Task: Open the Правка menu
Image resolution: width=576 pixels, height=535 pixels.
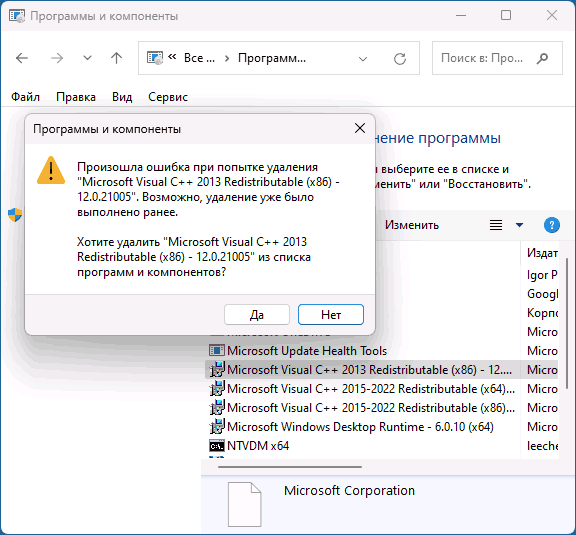Action: [76, 97]
